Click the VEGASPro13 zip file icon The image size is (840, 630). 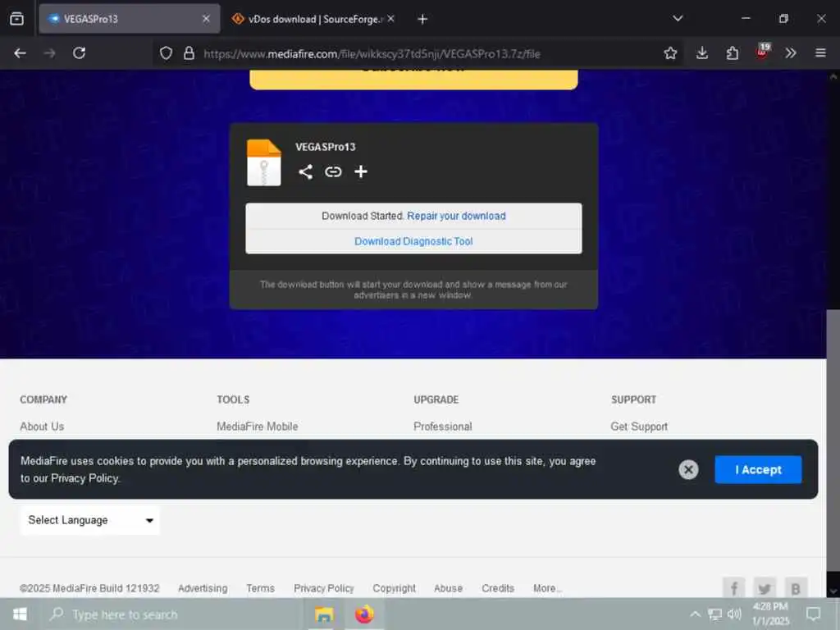pyautogui.click(x=263, y=162)
